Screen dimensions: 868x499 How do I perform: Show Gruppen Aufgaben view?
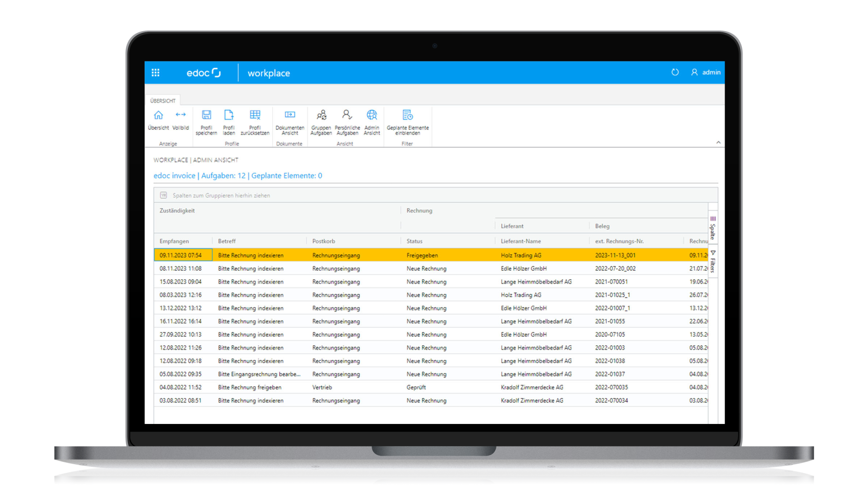(321, 122)
